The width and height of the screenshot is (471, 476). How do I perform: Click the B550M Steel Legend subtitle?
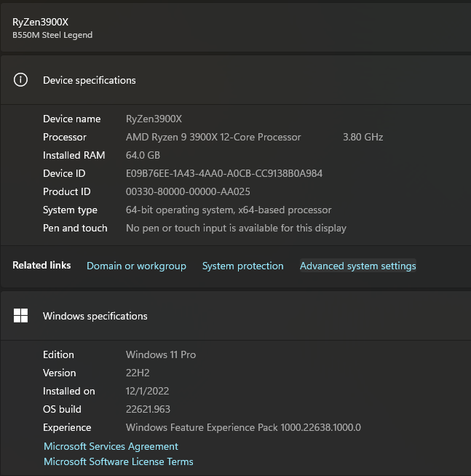[52, 35]
